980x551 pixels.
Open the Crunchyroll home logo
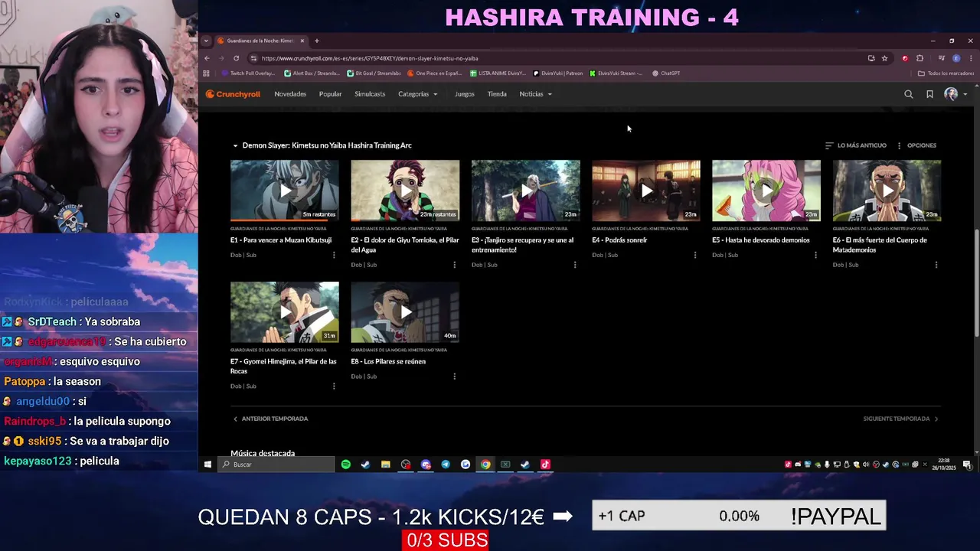point(233,94)
